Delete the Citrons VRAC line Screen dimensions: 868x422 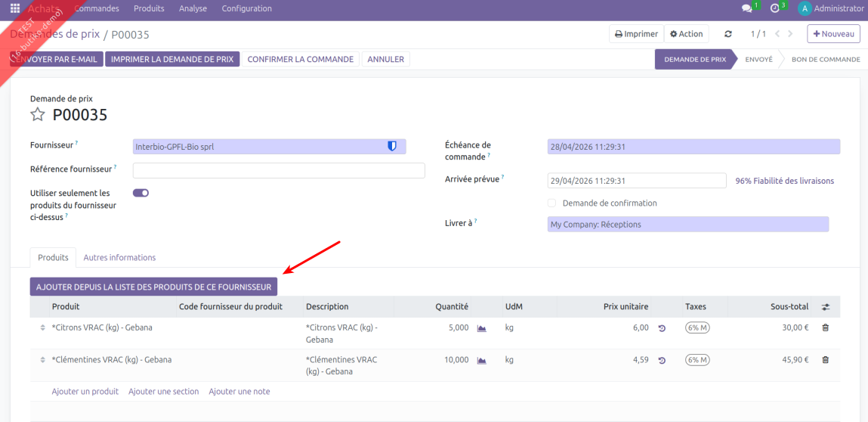point(825,328)
